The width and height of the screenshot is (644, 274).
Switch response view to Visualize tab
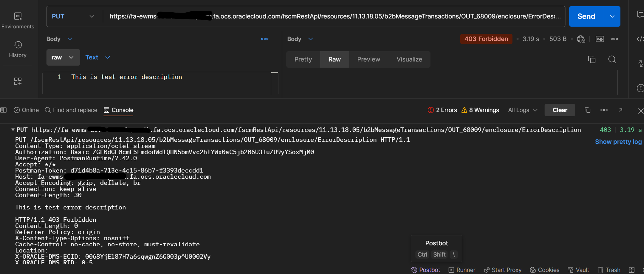click(409, 59)
